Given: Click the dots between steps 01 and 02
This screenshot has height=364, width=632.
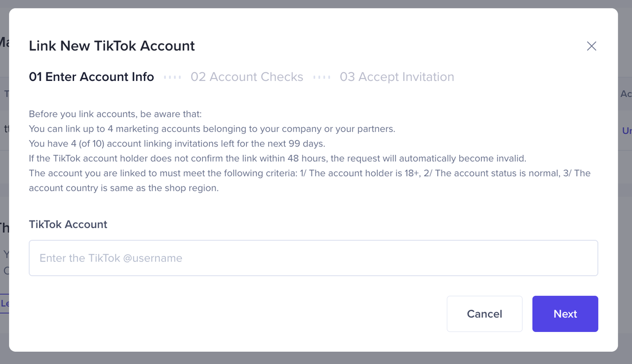Looking at the screenshot, I should point(172,77).
